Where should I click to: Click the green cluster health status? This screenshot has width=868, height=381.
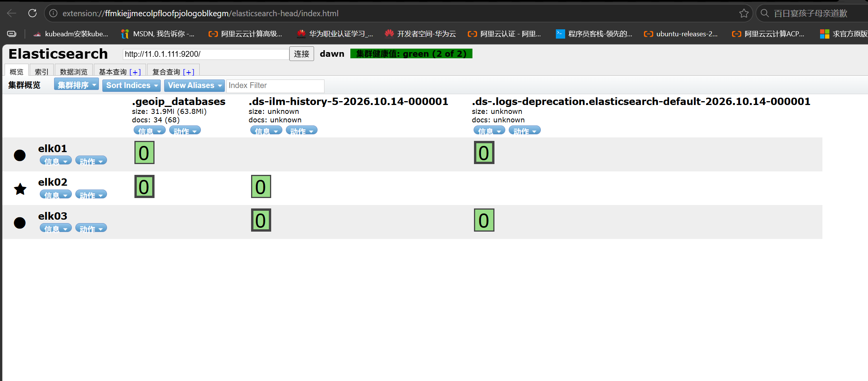pos(411,54)
